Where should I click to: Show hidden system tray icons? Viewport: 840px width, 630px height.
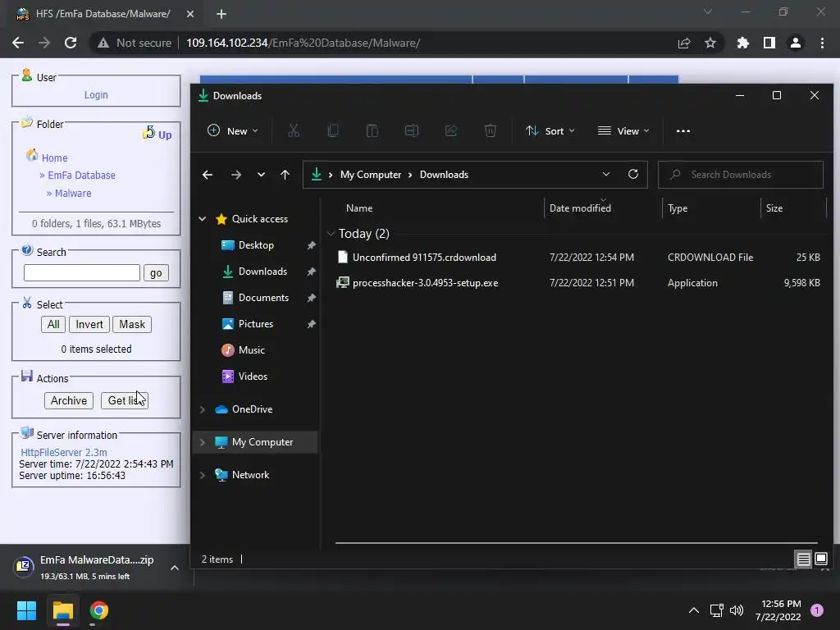(694, 610)
